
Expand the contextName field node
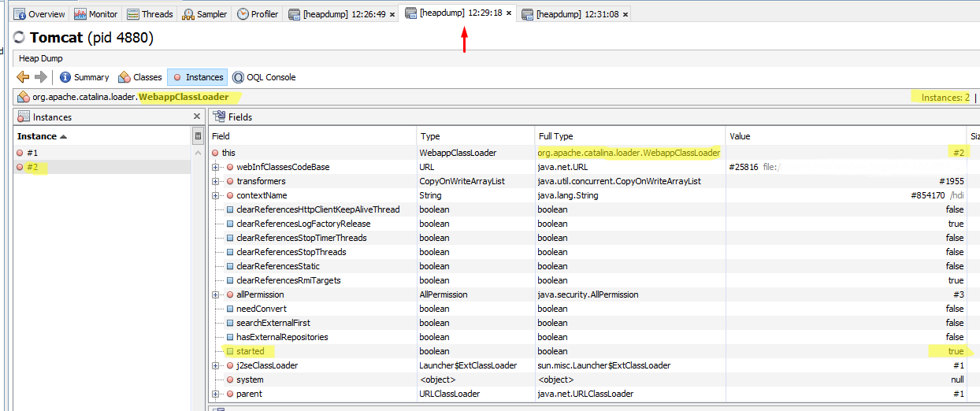pyautogui.click(x=216, y=195)
